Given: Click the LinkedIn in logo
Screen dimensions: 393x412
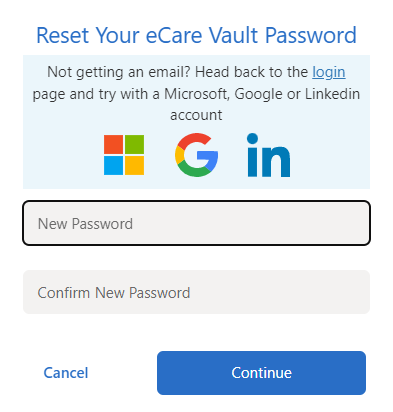Looking at the screenshot, I should pos(268,155).
